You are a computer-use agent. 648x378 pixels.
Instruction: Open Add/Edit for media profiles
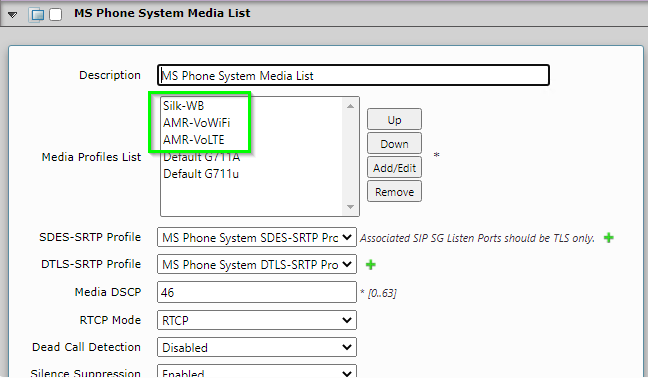tap(394, 168)
